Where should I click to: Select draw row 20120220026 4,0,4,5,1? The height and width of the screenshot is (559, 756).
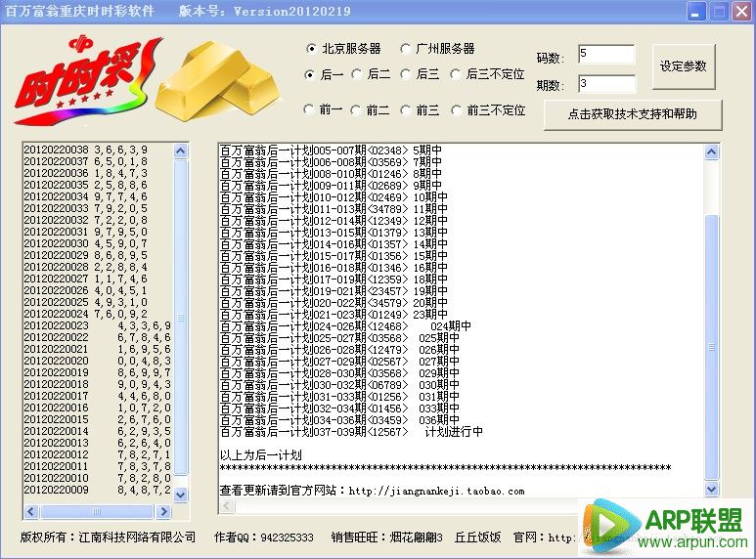click(x=86, y=290)
